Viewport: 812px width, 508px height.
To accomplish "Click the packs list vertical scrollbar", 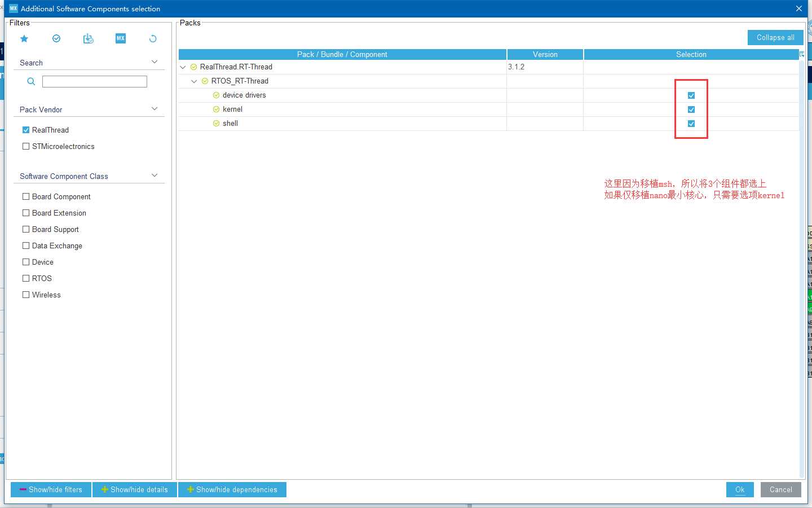I will pyautogui.click(x=802, y=268).
